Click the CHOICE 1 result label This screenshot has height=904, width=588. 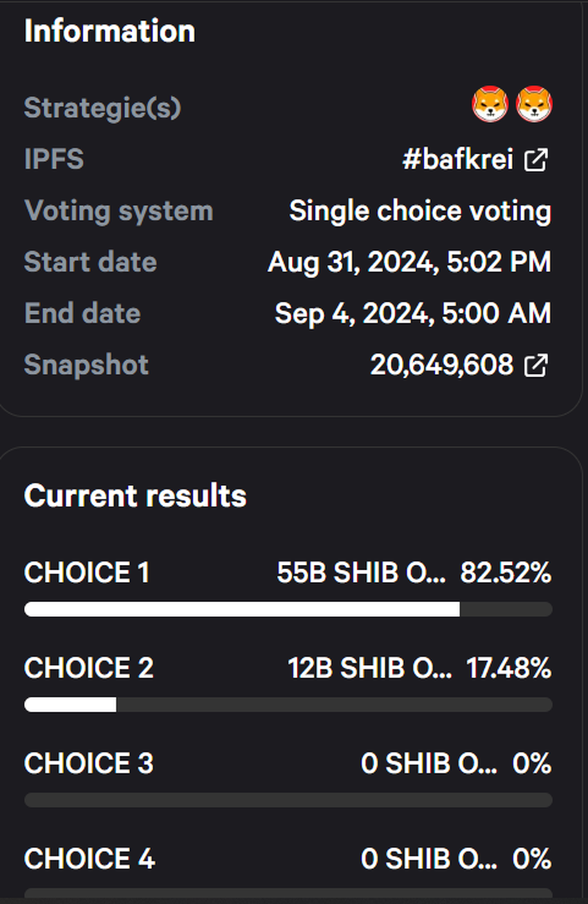[x=87, y=573]
